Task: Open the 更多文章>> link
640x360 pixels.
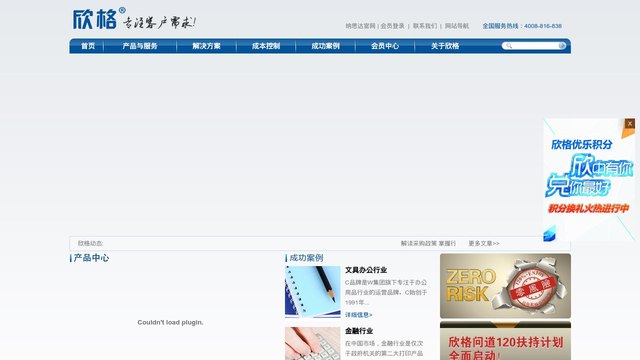Action: click(x=484, y=243)
